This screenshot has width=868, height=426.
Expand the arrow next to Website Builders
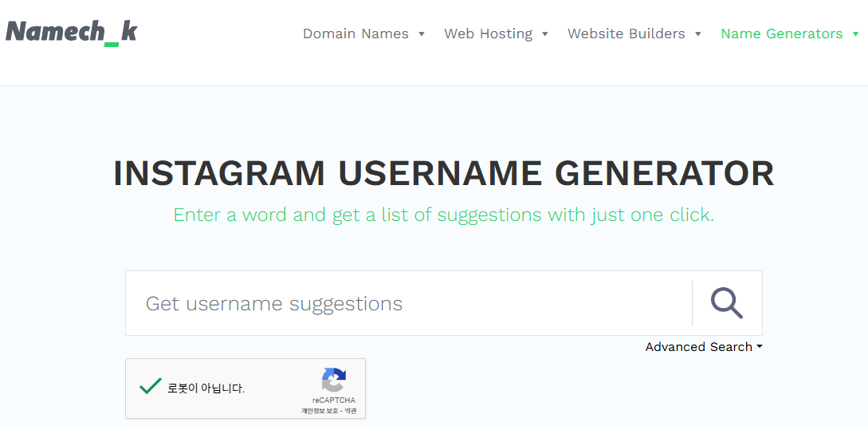698,34
